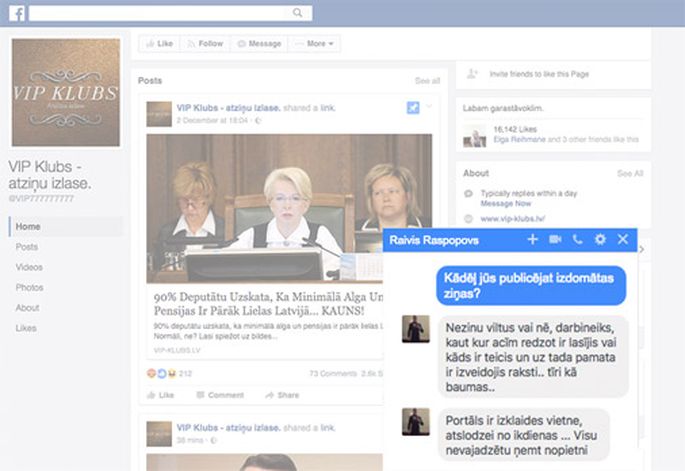Image resolution: width=685 pixels, height=471 pixels.
Task: Click friend photo in likes panel
Action: [x=475, y=135]
